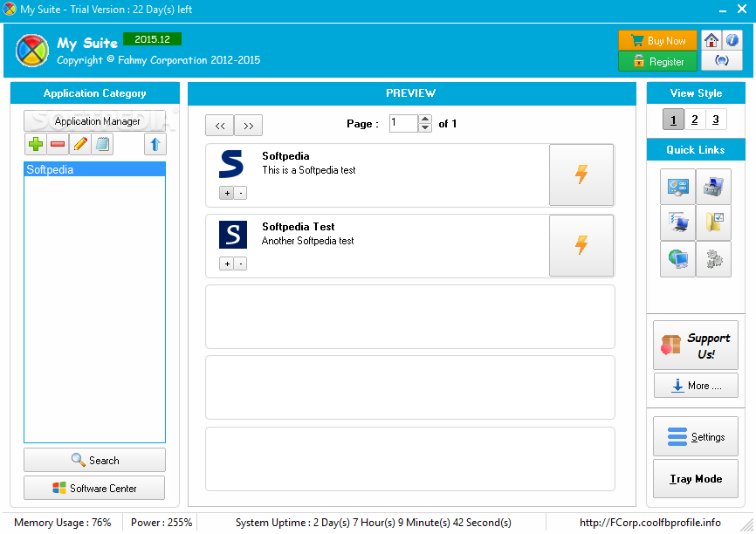Switch to Tray Mode

(696, 478)
